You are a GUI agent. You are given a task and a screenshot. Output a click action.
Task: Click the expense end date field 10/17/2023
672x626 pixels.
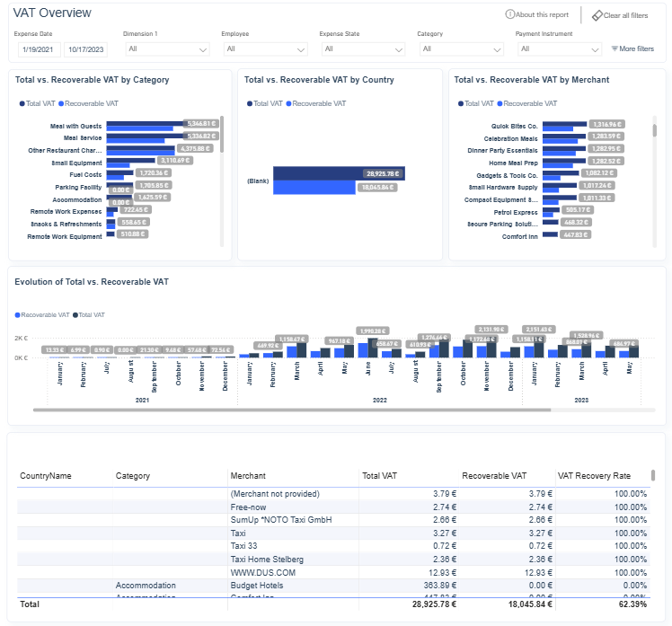[86, 48]
